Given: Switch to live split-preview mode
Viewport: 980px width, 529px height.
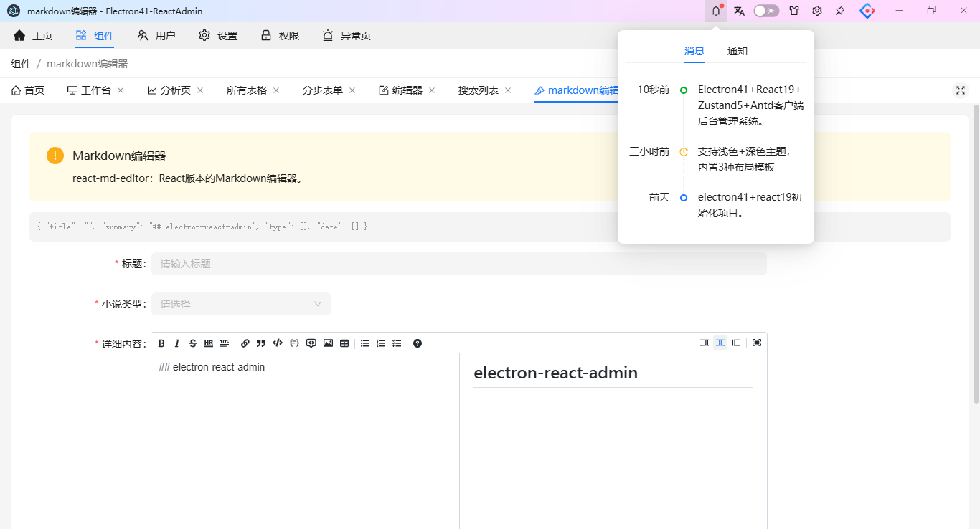Looking at the screenshot, I should pyautogui.click(x=720, y=343).
